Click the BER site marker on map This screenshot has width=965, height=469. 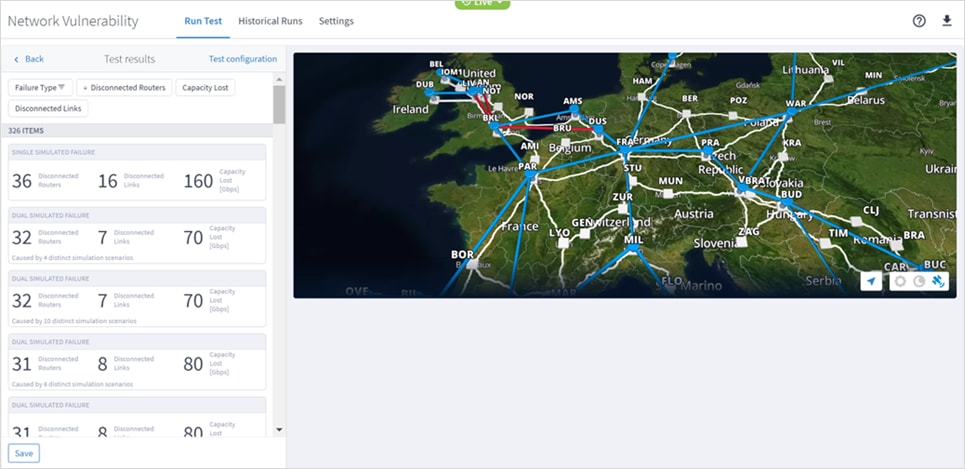pos(687,114)
